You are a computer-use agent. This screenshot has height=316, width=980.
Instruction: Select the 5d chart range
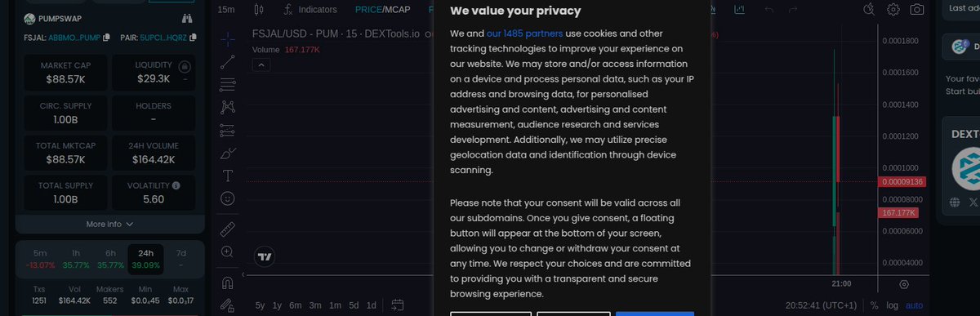tap(354, 305)
